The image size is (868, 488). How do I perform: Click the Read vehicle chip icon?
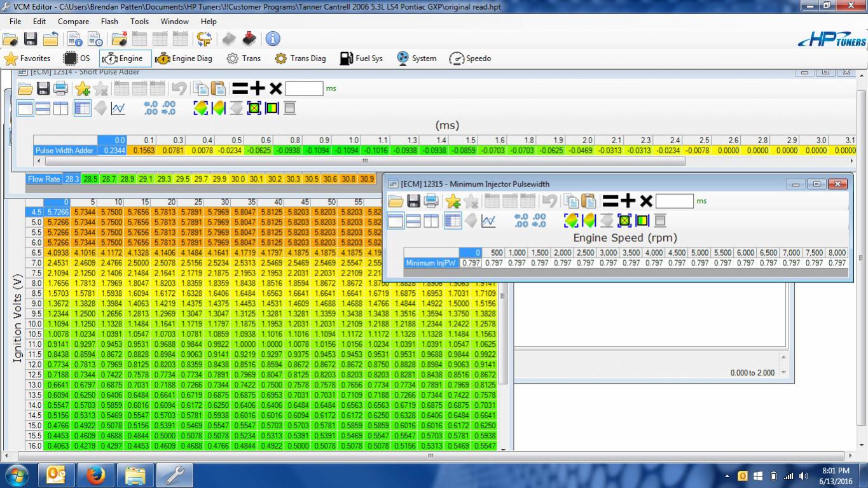(x=229, y=39)
